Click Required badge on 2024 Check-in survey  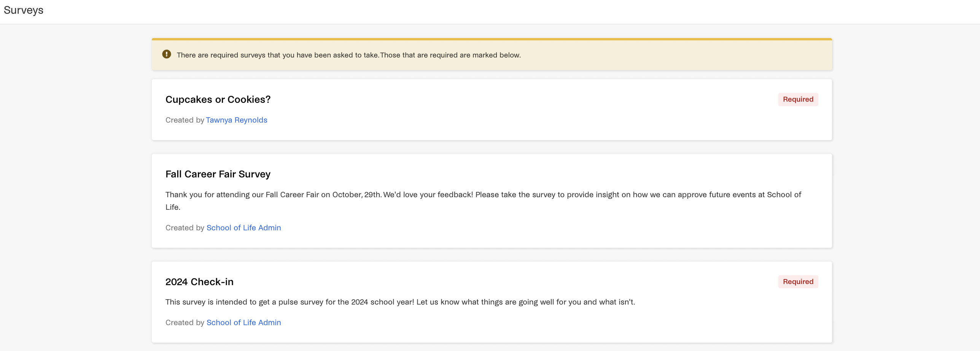tap(798, 282)
